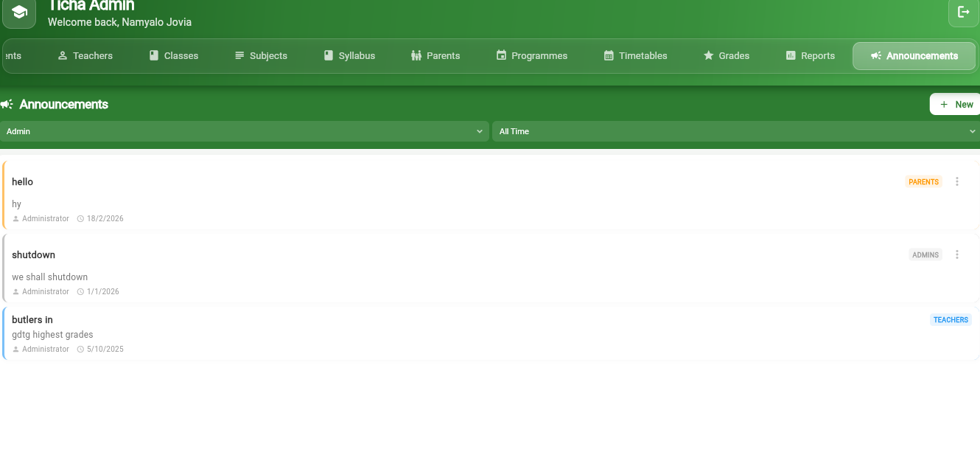This screenshot has height=455, width=980.
Task: Select the Announcements tab
Action: pyautogui.click(x=914, y=55)
